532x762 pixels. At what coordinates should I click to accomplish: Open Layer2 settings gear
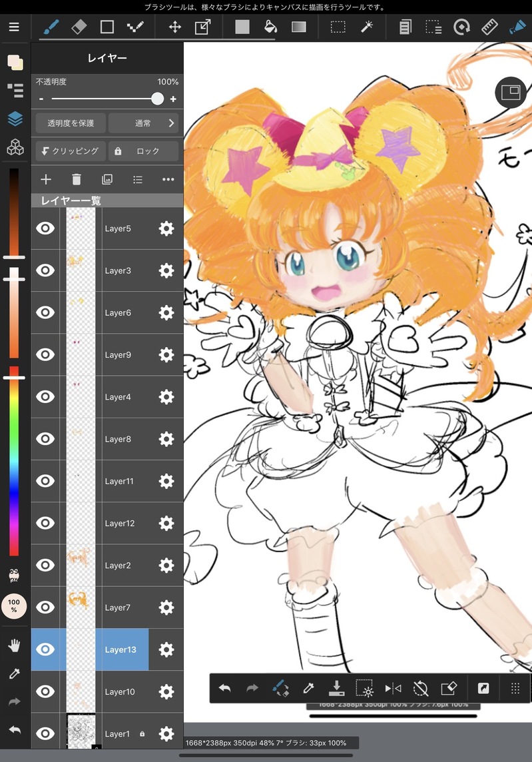[166, 566]
